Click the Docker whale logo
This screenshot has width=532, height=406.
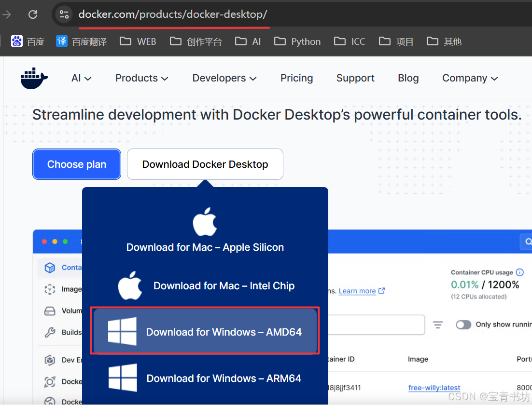pos(34,78)
